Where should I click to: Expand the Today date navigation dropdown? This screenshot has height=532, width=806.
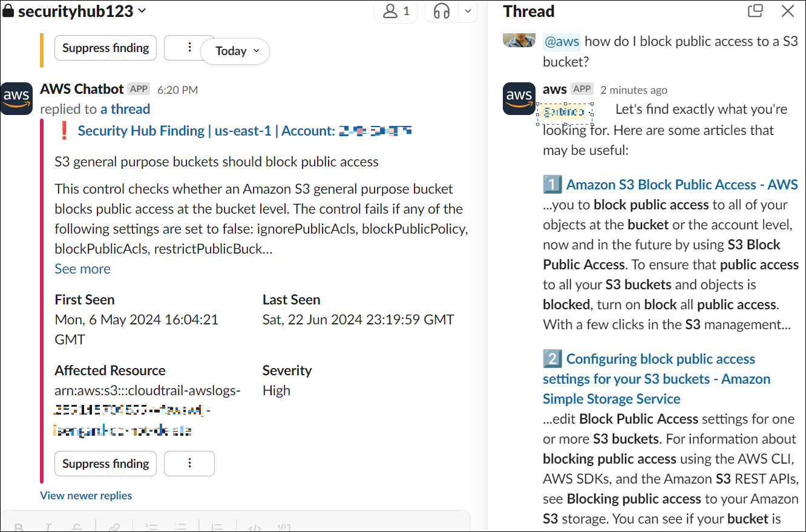pos(235,51)
